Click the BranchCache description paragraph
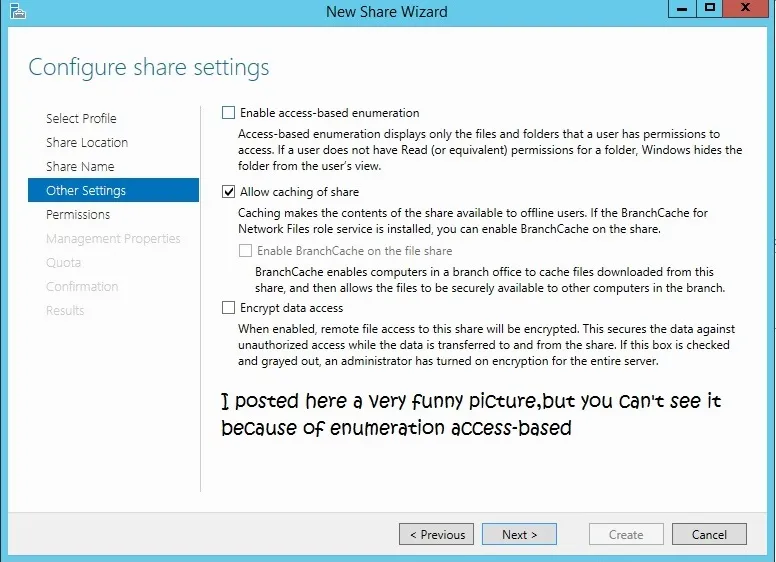Image resolution: width=776 pixels, height=562 pixels. 490,280
